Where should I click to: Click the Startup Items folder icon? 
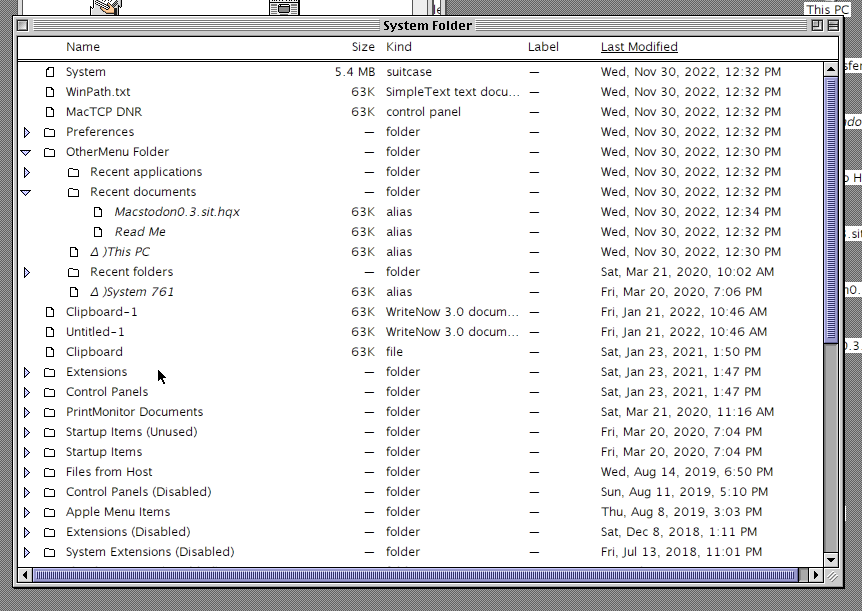coord(52,452)
